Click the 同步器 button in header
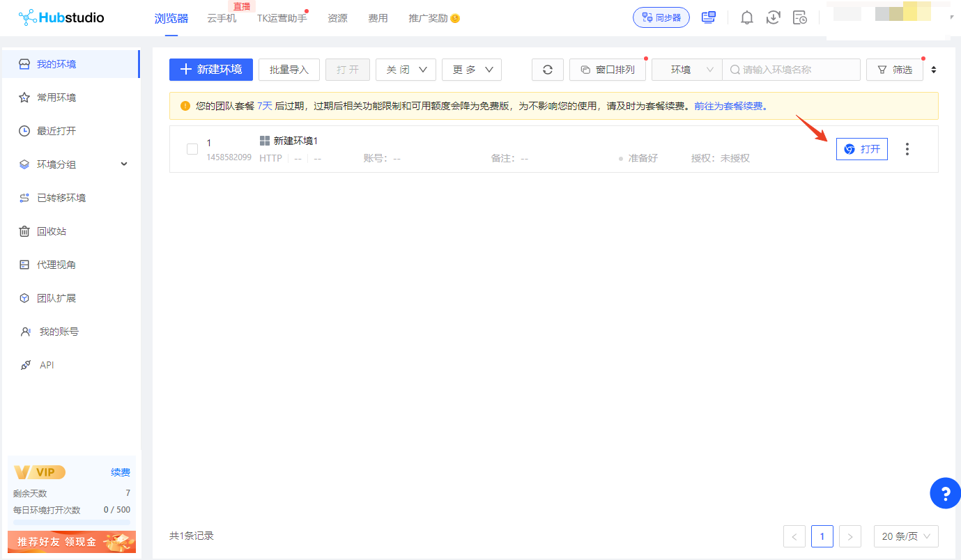The width and height of the screenshot is (961, 560). 661,18
